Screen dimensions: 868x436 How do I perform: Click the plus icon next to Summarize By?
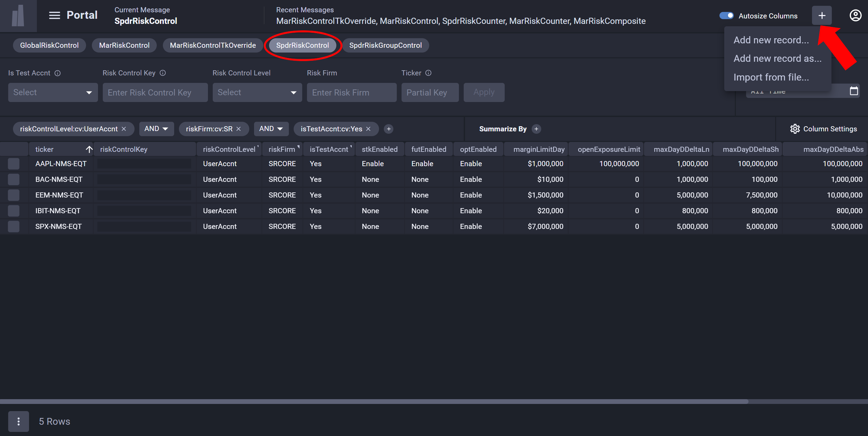[x=536, y=129]
